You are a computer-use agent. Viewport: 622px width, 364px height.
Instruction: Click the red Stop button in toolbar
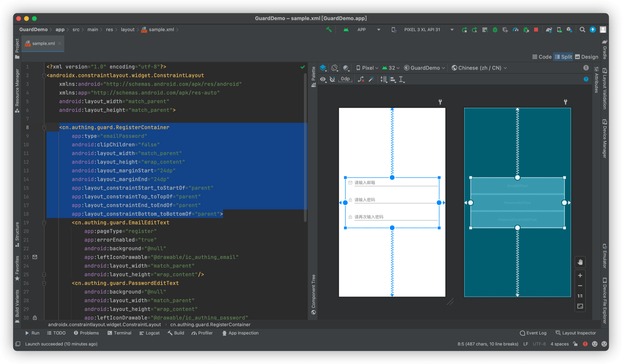(536, 29)
